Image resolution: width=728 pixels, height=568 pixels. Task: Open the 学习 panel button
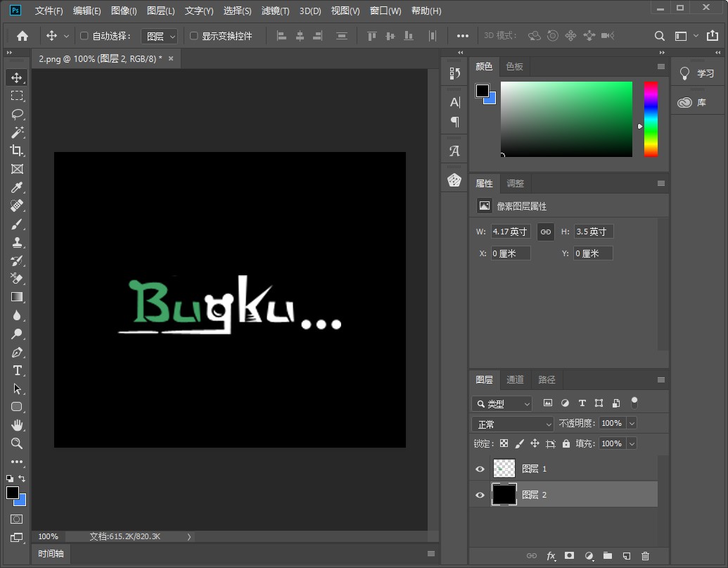[x=697, y=73]
